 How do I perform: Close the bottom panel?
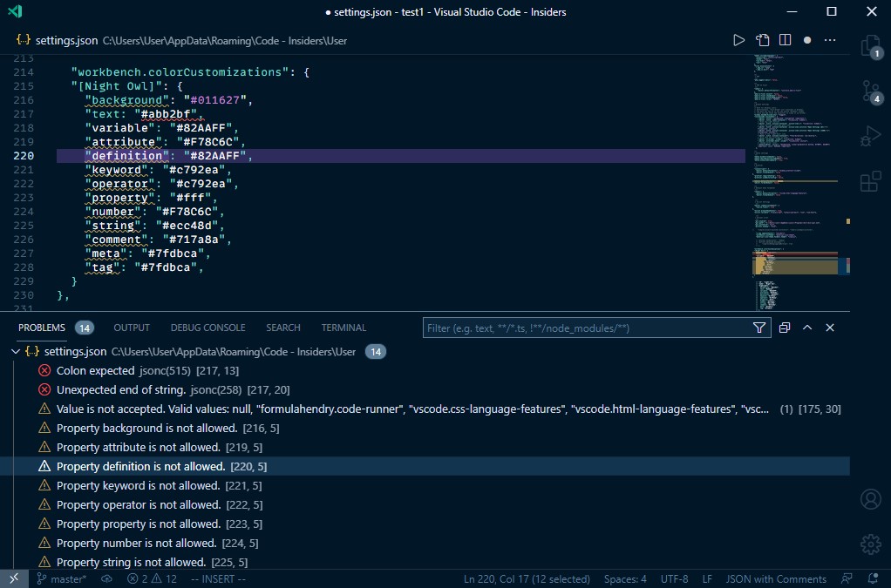tap(830, 328)
